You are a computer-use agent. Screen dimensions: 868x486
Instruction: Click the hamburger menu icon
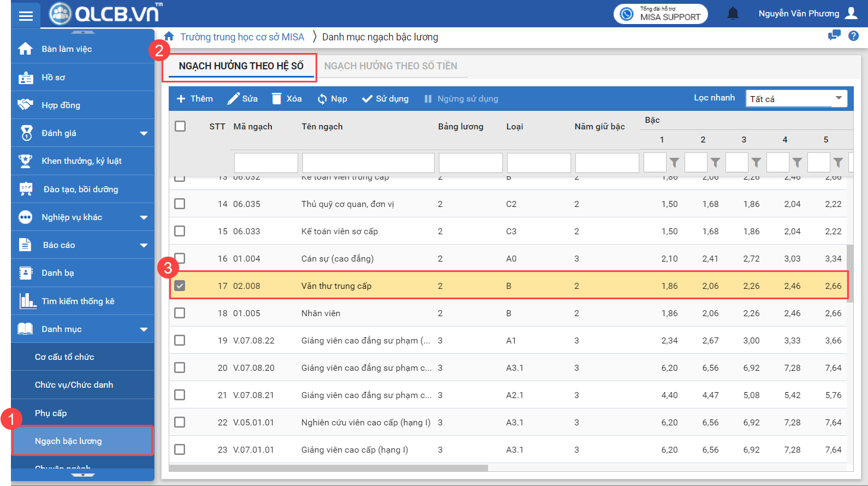pos(26,16)
